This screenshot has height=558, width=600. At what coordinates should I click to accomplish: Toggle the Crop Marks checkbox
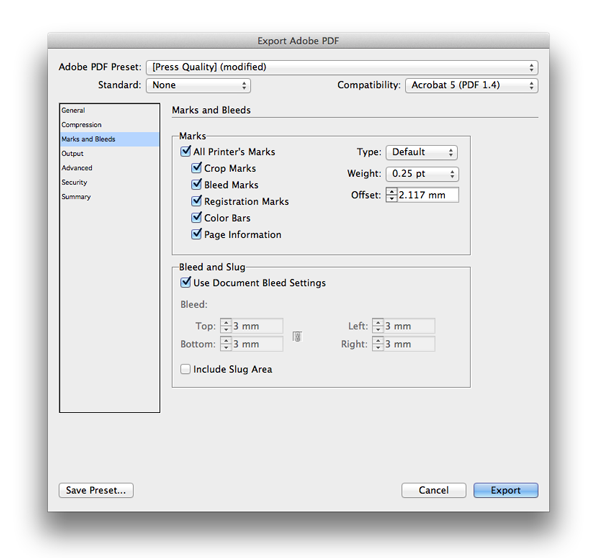197,169
